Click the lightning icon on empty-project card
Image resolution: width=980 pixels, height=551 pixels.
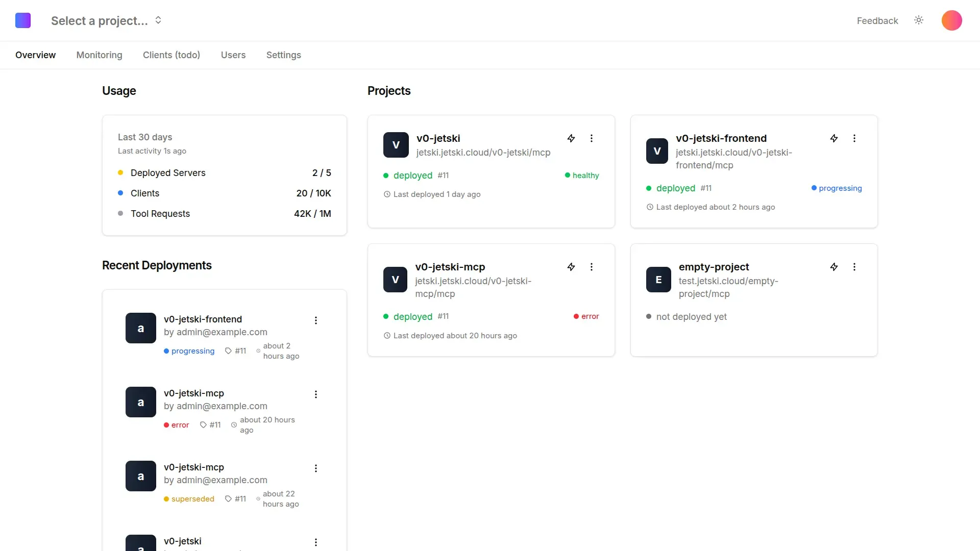834,267
